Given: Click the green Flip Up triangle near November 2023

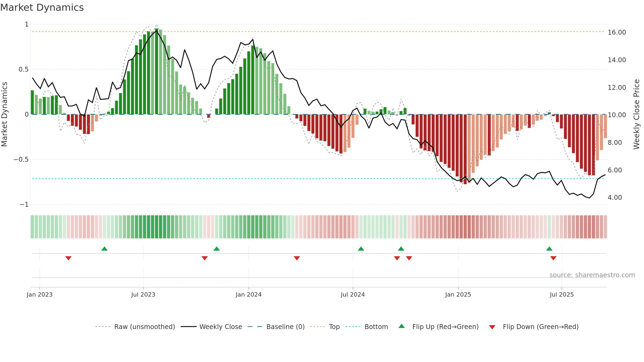Looking at the screenshot, I should (x=217, y=249).
